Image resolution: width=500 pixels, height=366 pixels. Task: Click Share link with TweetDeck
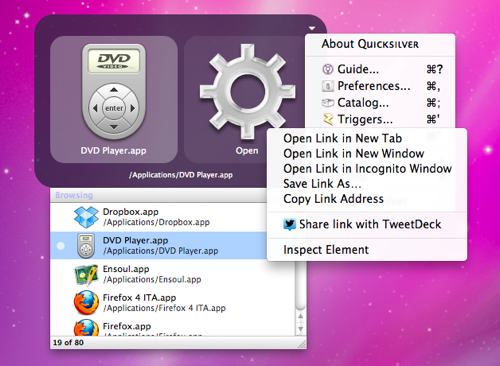tap(367, 224)
